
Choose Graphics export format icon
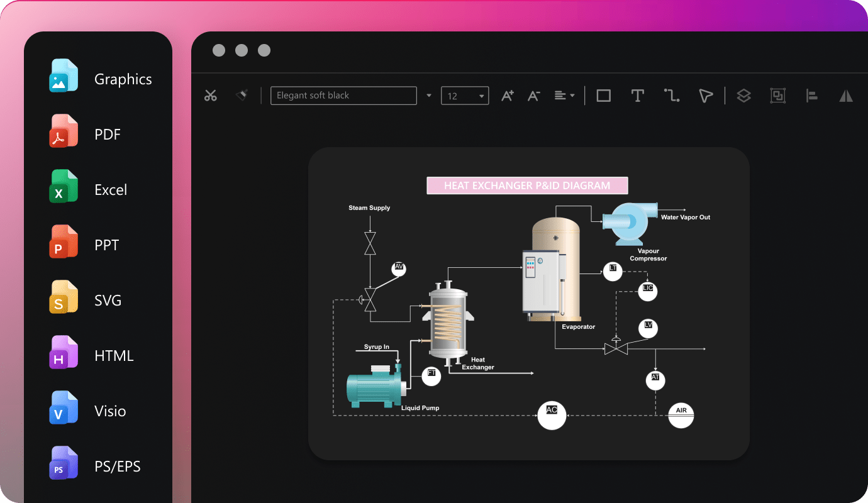pyautogui.click(x=64, y=76)
